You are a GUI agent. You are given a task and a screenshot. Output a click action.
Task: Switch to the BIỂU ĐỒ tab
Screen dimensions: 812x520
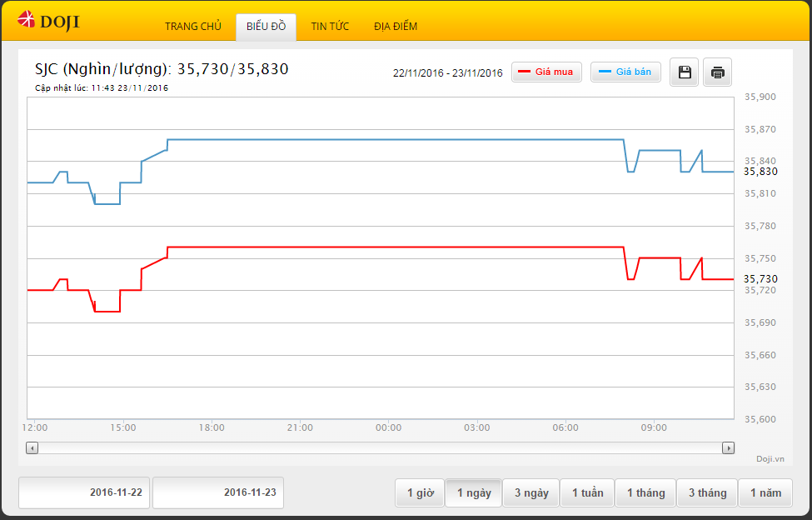pos(267,27)
